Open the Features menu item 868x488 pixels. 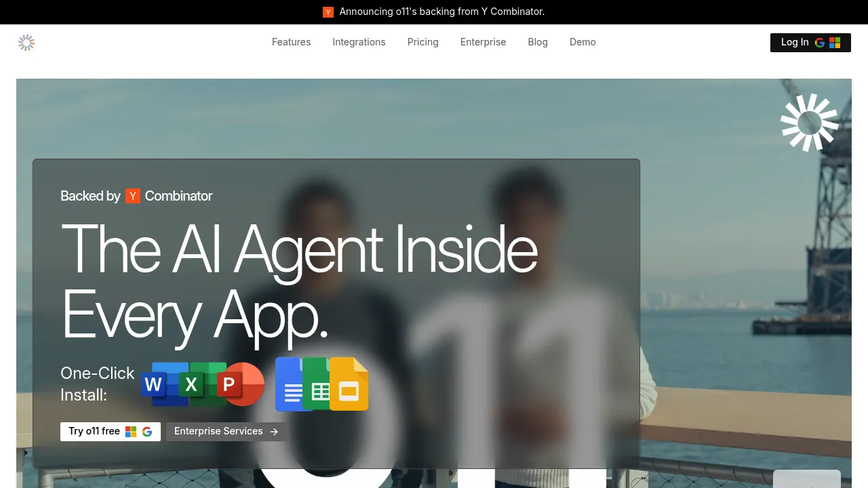[x=292, y=42]
